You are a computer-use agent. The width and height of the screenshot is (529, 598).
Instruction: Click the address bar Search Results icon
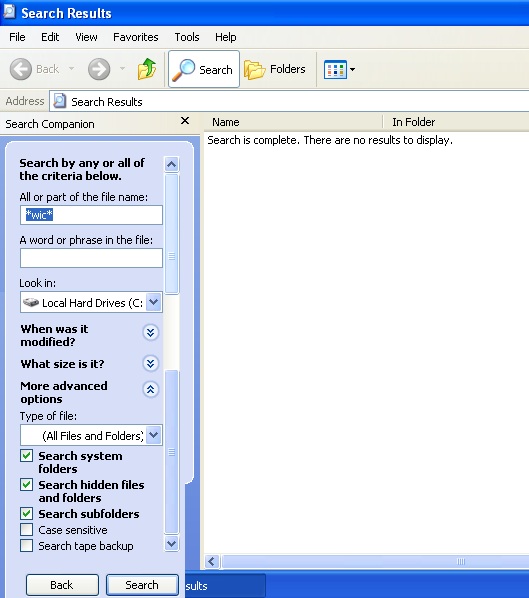tap(59, 101)
